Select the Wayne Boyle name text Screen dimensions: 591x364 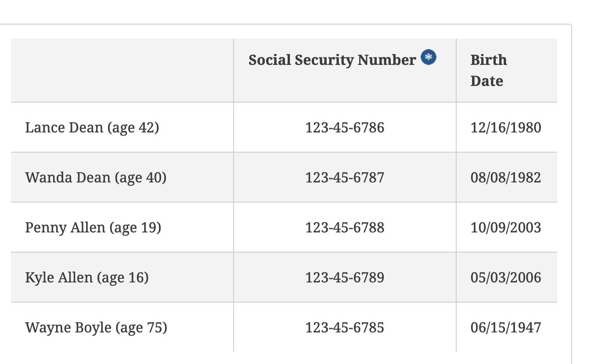point(68,328)
